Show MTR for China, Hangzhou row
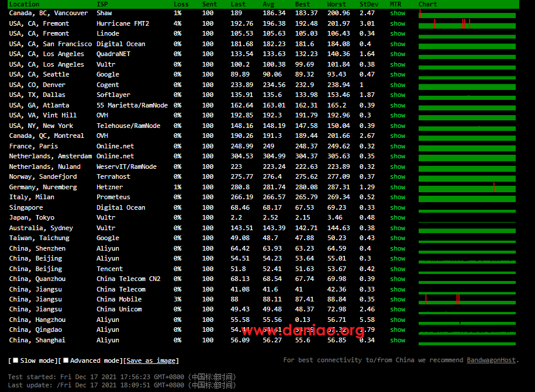The image size is (535, 392). (398, 320)
